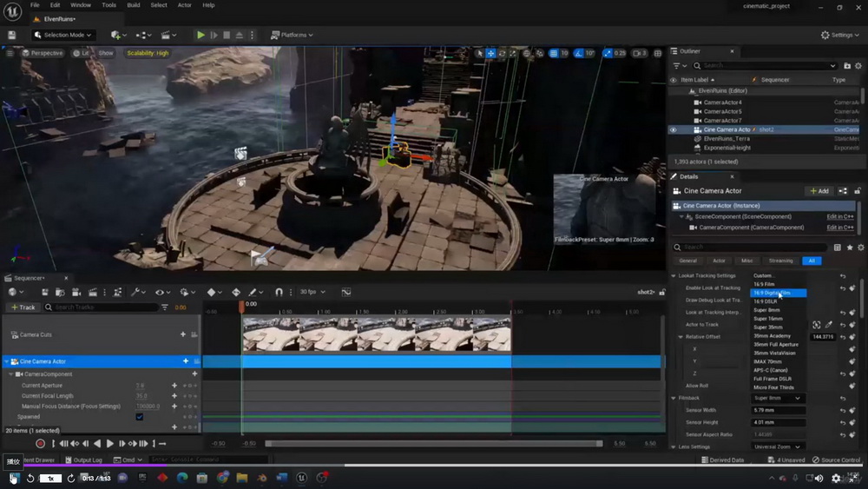This screenshot has height=489, width=868.
Task: Click Outliner add folder icon
Action: (847, 65)
